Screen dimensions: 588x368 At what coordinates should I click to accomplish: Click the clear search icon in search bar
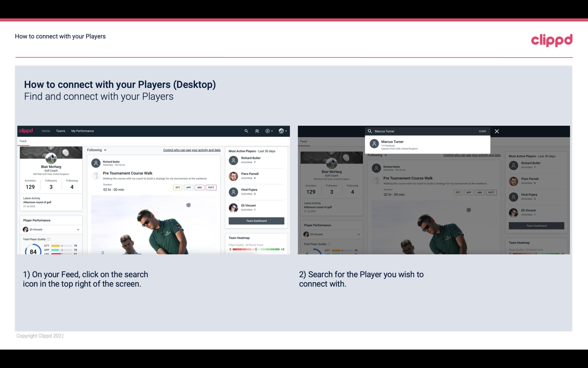coord(482,131)
